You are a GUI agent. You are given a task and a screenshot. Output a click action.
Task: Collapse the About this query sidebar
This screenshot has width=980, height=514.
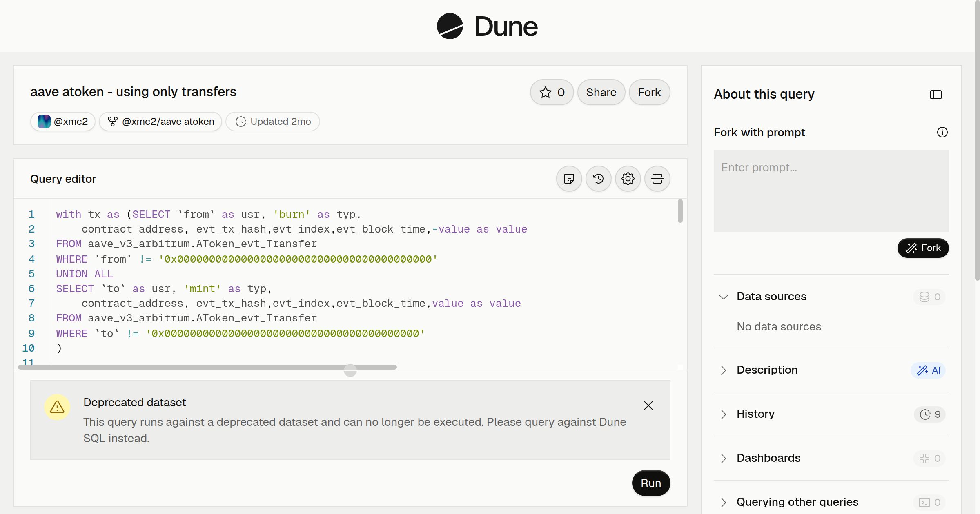936,95
